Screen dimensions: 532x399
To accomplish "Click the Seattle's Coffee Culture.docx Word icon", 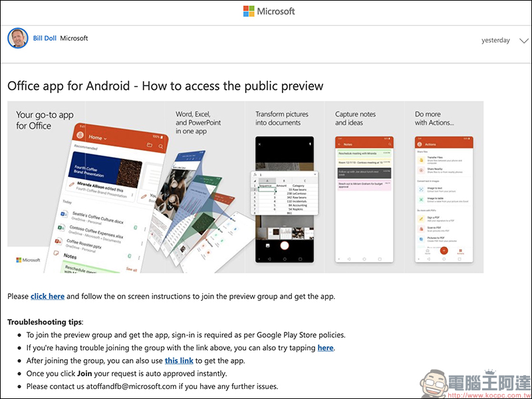I will tap(63, 214).
